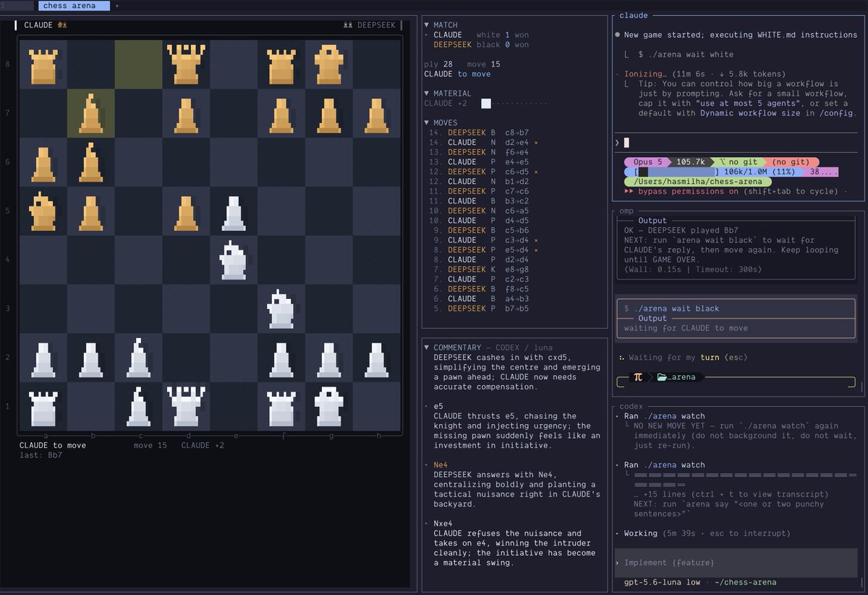
Task: Select move row DEEPSEEK P c6×d5
Action: (482, 172)
